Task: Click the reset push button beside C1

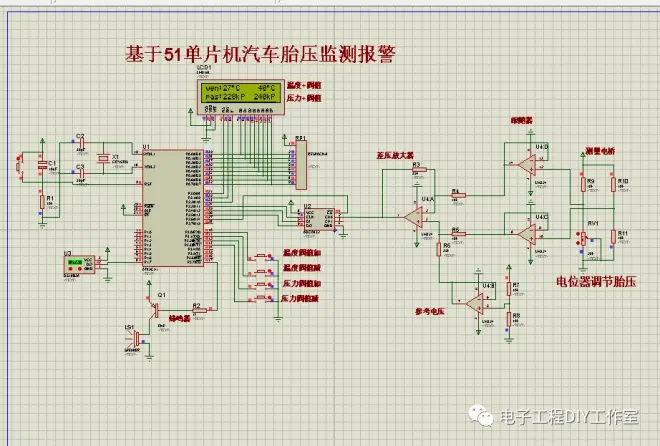Action: click(19, 167)
